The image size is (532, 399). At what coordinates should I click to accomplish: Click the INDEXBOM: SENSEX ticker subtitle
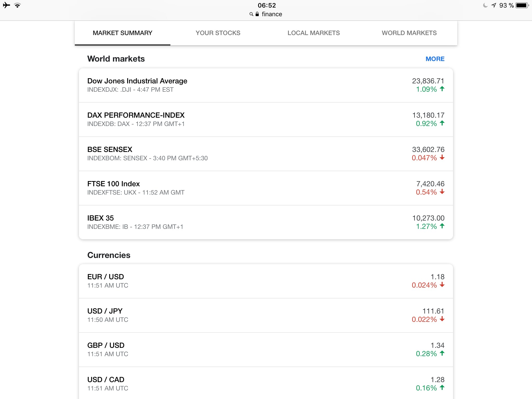(147, 158)
